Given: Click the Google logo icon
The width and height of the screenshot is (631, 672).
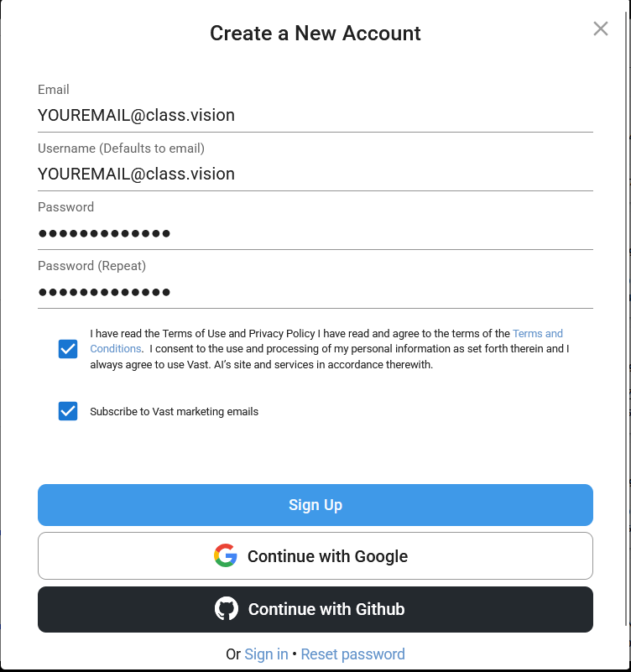Looking at the screenshot, I should (226, 555).
